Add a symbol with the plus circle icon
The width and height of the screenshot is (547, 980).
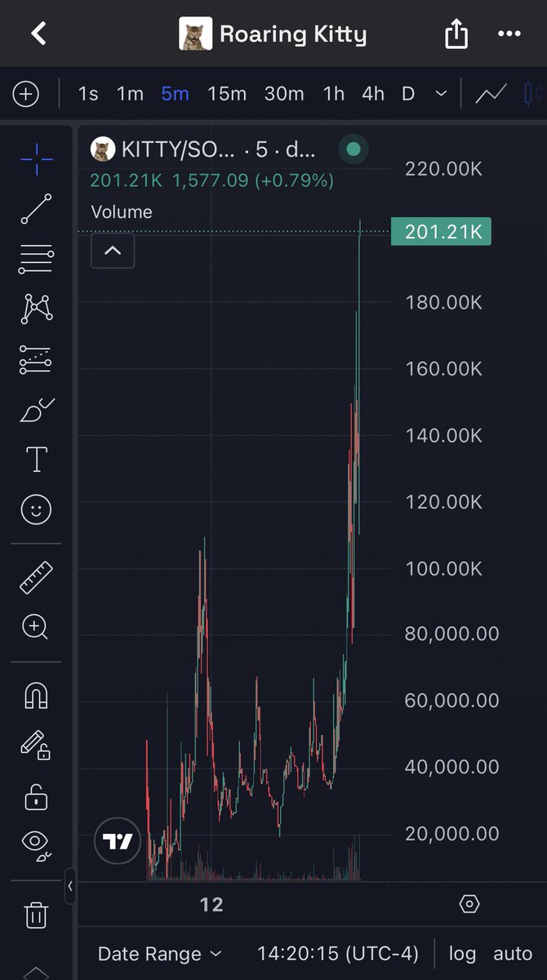(x=26, y=94)
